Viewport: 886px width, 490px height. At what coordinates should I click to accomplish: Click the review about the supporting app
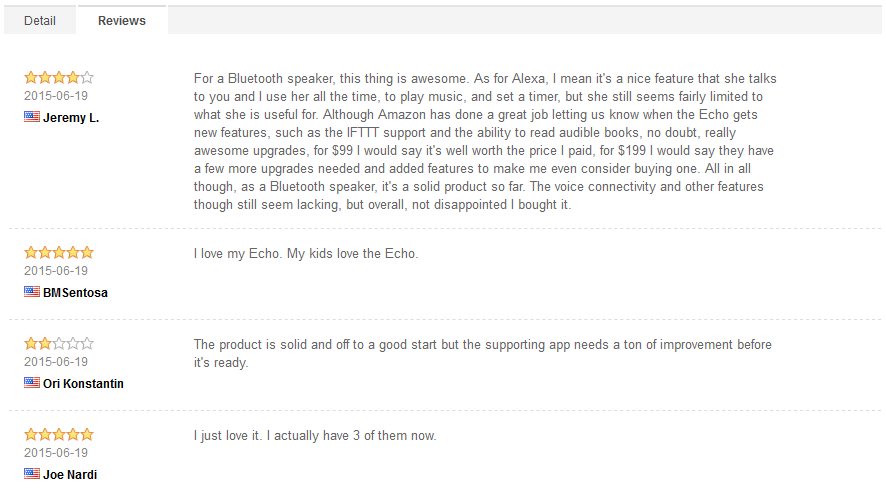483,353
